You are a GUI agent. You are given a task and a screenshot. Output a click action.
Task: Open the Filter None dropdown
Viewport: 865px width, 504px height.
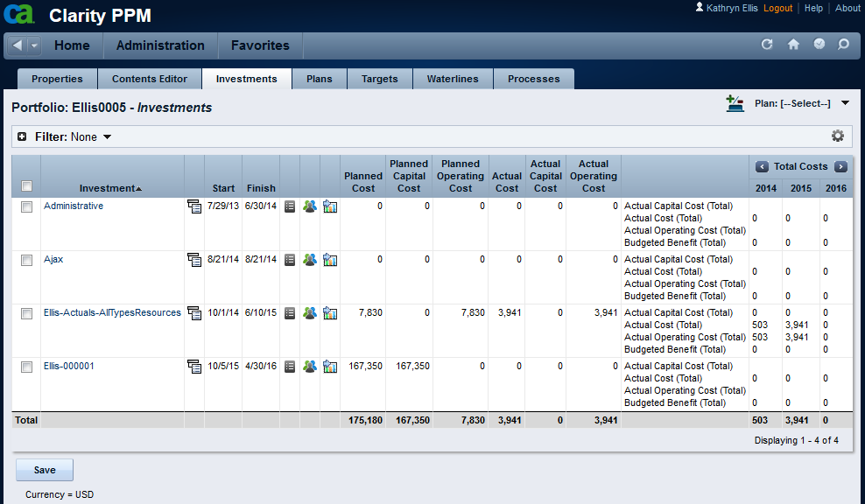107,136
